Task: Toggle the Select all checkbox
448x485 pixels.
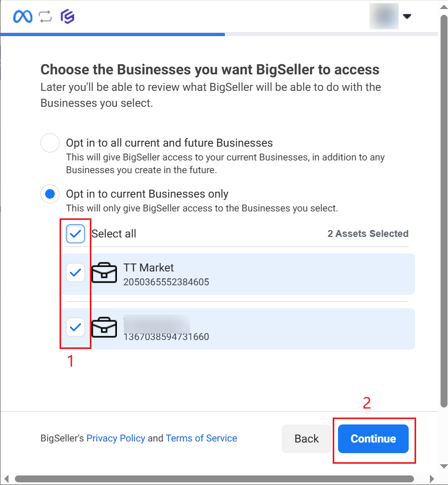Action: (x=75, y=234)
